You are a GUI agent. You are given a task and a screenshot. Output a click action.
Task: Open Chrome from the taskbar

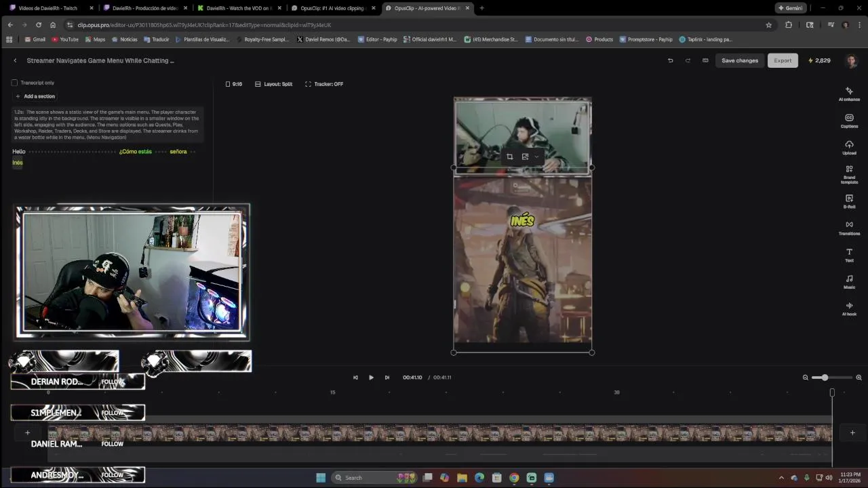(x=514, y=478)
